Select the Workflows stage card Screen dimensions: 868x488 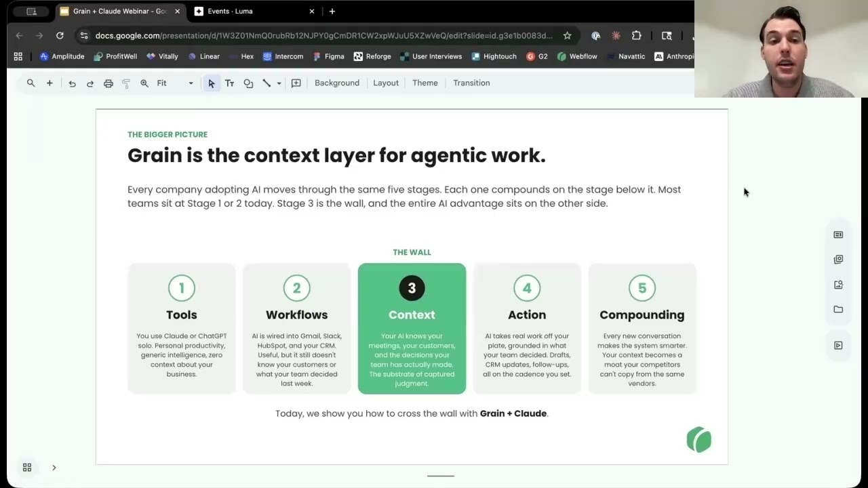point(296,328)
